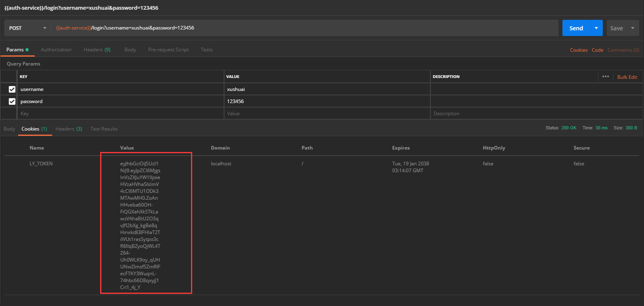Expand the Save button dropdown arrow

(633, 28)
